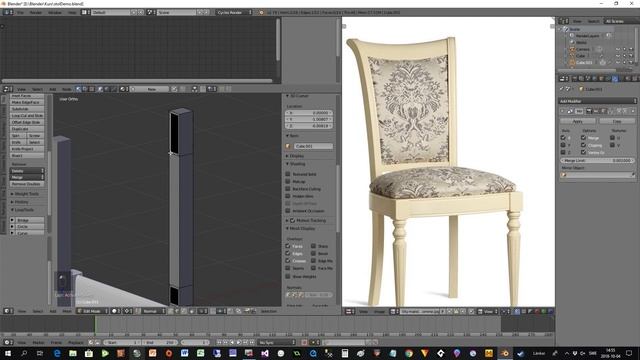Click the Cube.001 item name field

[x=313, y=146]
